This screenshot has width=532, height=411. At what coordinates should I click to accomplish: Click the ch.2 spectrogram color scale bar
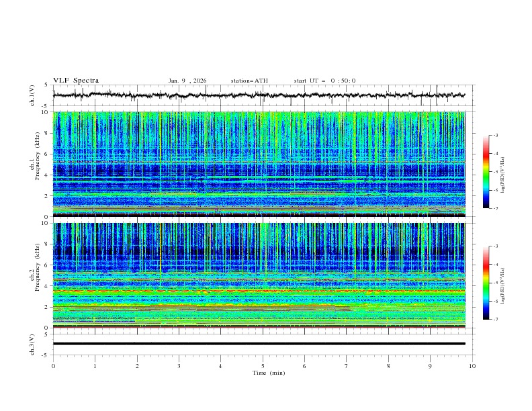[x=486, y=283]
